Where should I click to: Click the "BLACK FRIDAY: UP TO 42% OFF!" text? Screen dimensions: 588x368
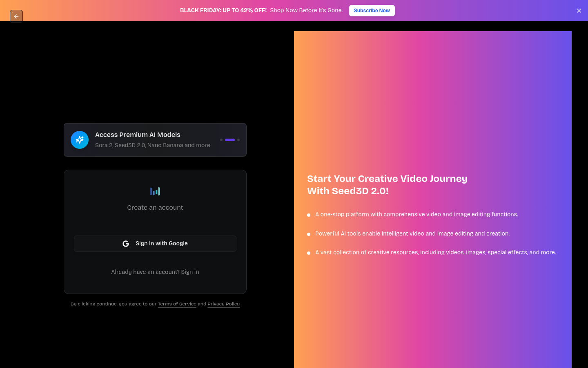click(223, 10)
